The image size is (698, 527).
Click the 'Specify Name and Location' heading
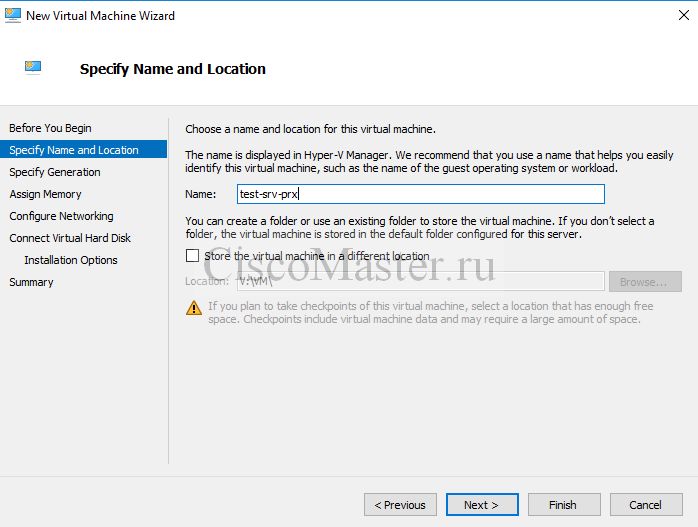coord(173,69)
